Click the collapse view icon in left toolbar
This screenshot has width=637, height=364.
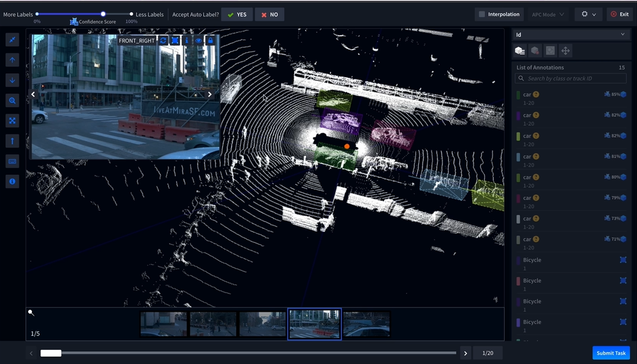pos(12,40)
